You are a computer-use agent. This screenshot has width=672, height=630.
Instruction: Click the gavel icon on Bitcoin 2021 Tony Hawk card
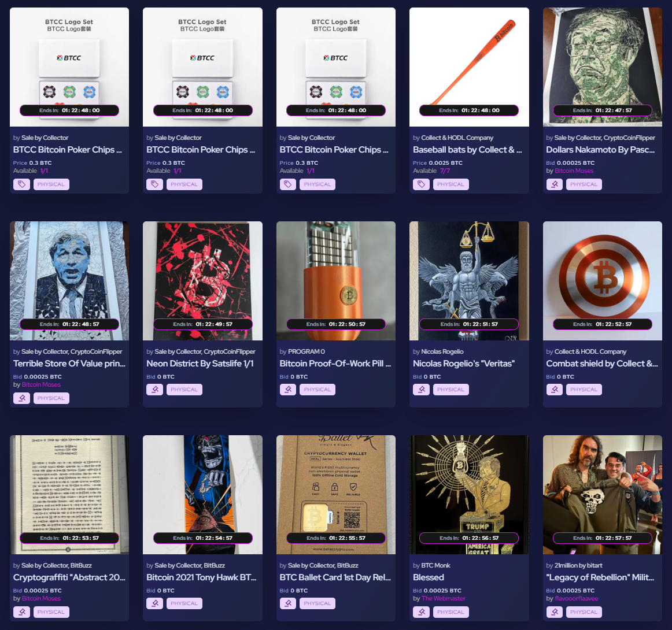pos(155,603)
